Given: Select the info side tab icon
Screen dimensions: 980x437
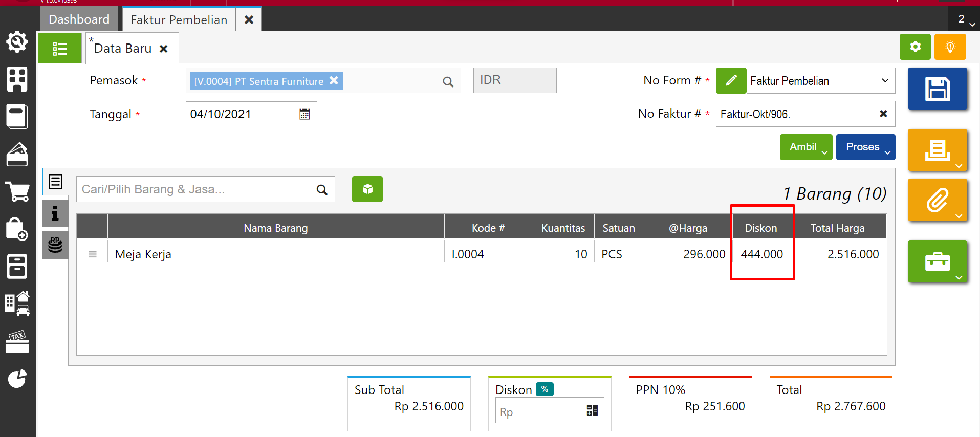Looking at the screenshot, I should tap(55, 213).
